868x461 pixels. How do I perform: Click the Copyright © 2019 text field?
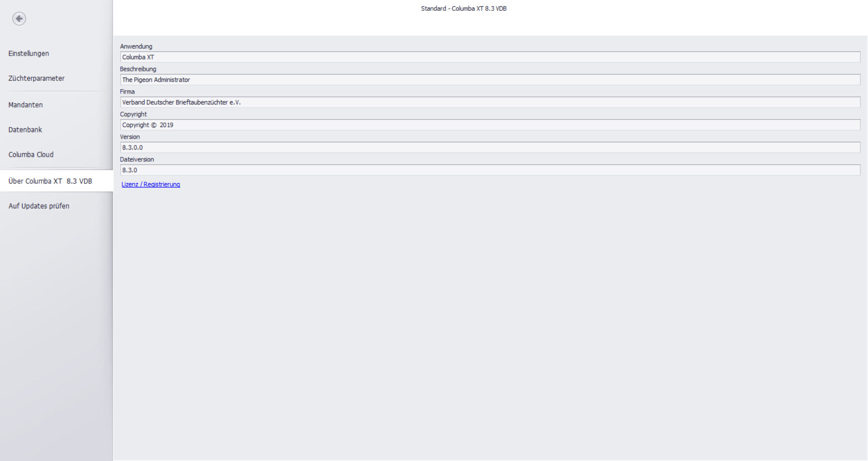click(490, 125)
